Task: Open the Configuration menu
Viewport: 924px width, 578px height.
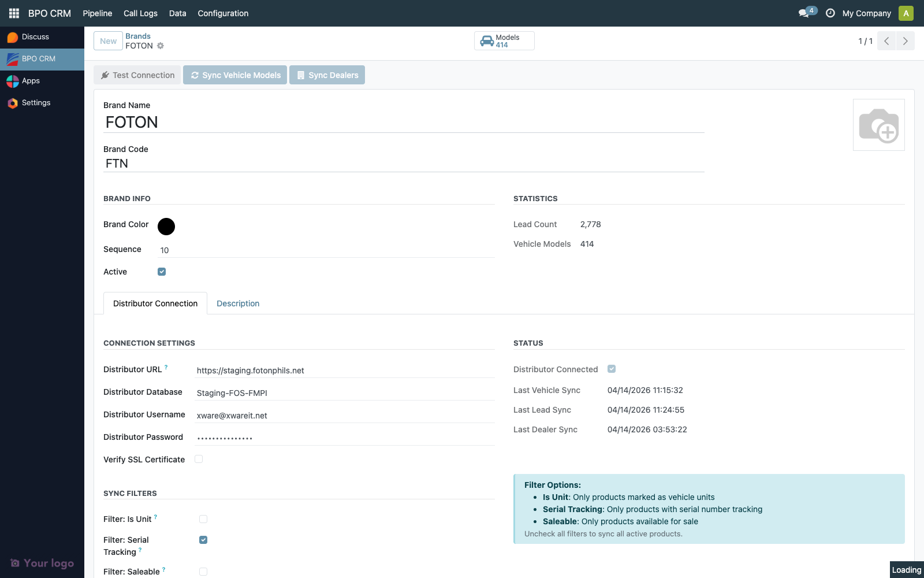Action: 223,13
